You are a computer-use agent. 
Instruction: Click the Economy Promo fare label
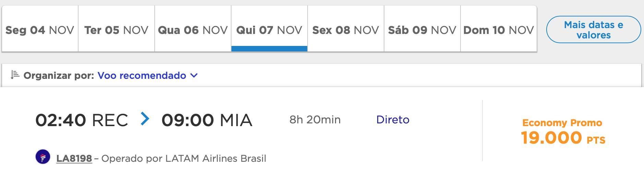point(562,123)
